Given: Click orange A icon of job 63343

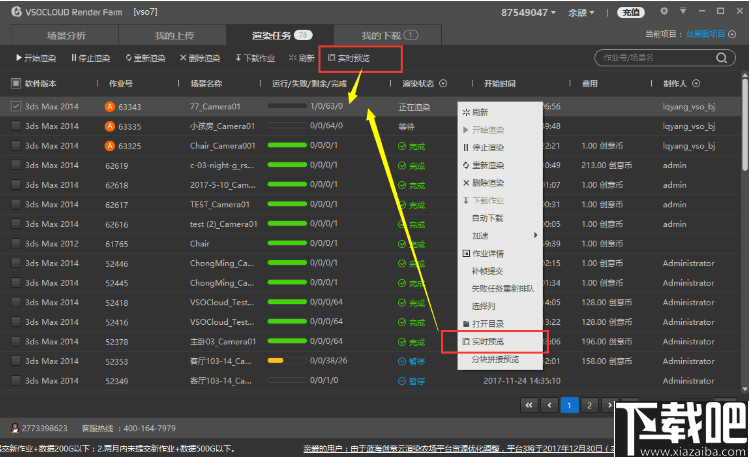Looking at the screenshot, I should click(110, 106).
